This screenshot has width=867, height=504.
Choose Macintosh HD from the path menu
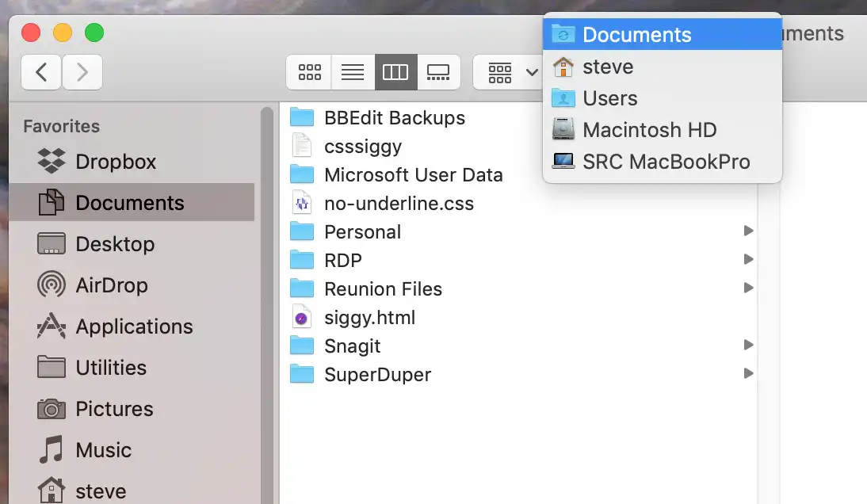[650, 129]
